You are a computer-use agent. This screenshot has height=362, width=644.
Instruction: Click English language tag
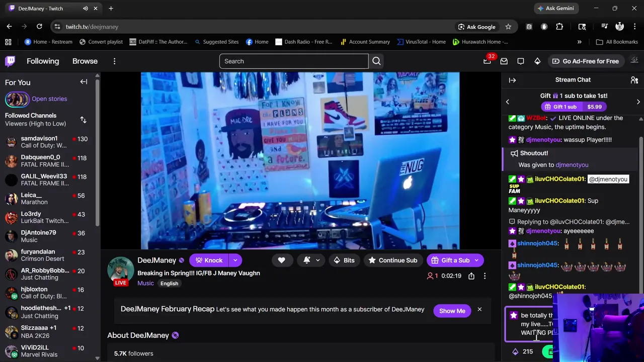tap(169, 284)
